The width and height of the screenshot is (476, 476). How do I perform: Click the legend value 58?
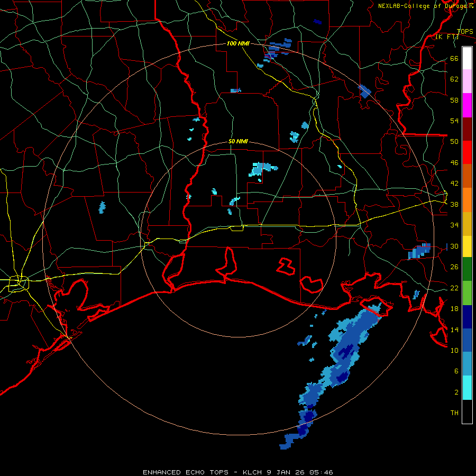click(454, 100)
